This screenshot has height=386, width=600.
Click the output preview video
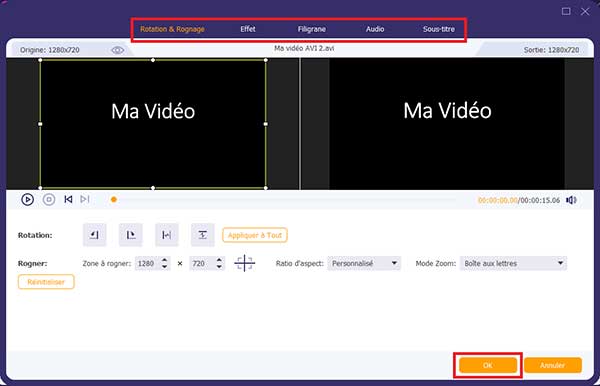(x=447, y=124)
